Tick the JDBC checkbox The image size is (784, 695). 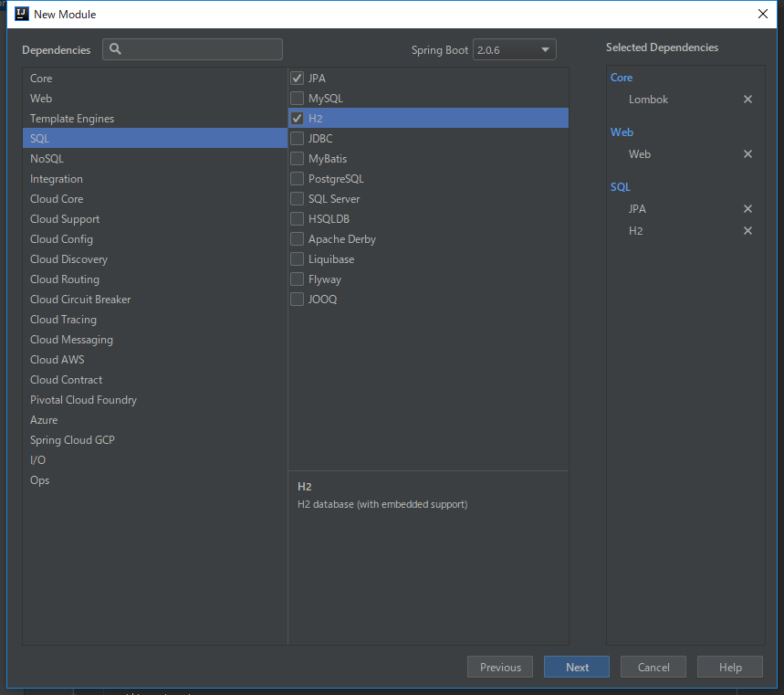click(297, 138)
